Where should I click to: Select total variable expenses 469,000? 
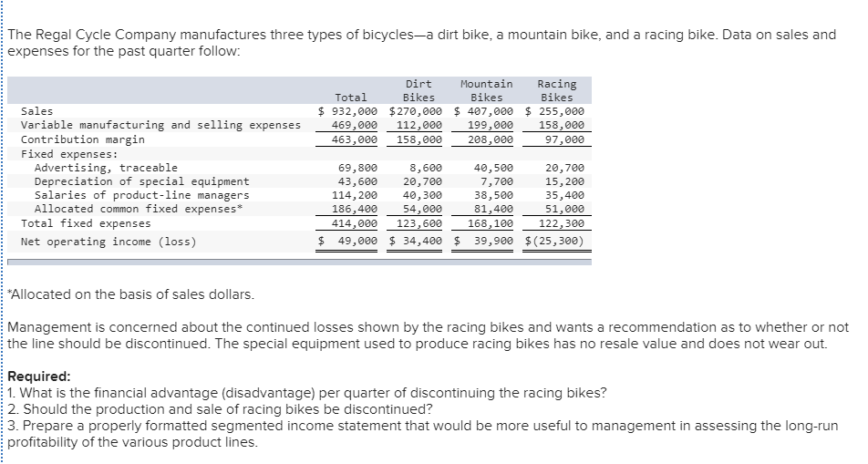[355, 125]
